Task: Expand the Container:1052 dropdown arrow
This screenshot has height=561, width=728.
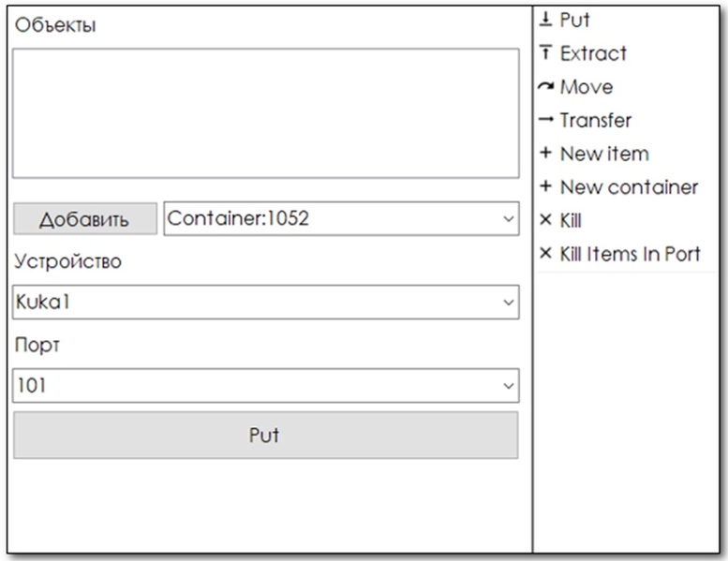Action: (x=508, y=219)
